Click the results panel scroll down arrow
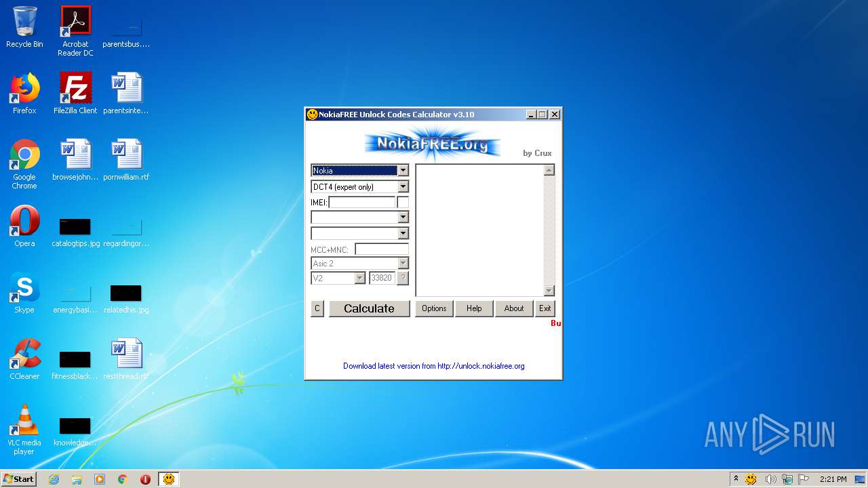The image size is (868, 488). click(x=549, y=291)
